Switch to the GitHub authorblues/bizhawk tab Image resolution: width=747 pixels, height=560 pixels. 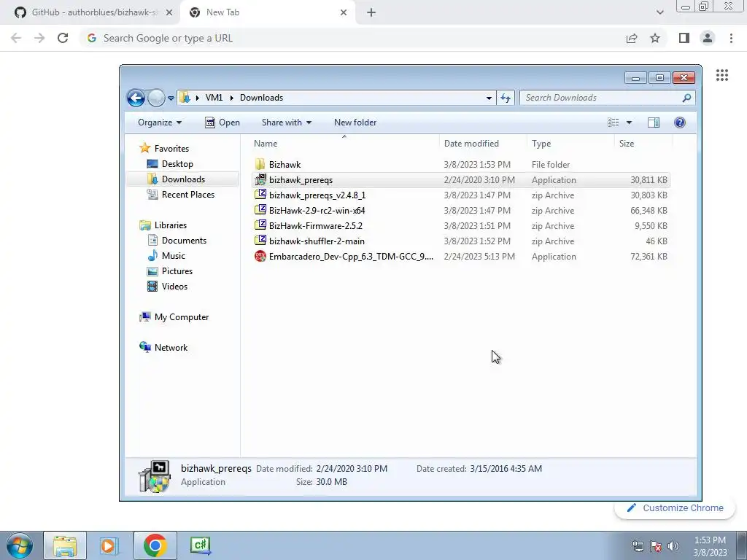tap(90, 12)
